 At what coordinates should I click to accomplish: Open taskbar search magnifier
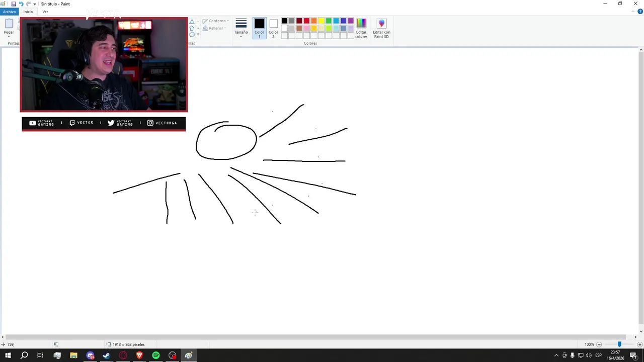[24, 355]
